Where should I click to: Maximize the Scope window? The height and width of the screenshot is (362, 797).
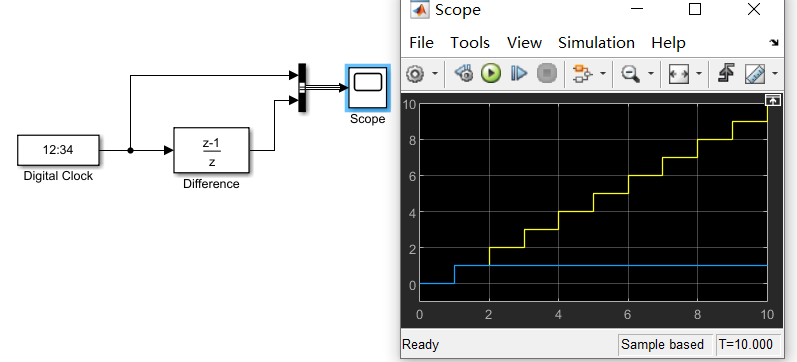coord(695,9)
